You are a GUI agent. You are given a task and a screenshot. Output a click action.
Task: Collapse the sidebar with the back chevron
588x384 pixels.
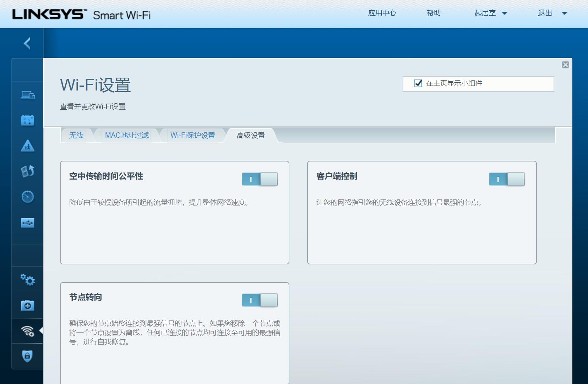pyautogui.click(x=27, y=43)
